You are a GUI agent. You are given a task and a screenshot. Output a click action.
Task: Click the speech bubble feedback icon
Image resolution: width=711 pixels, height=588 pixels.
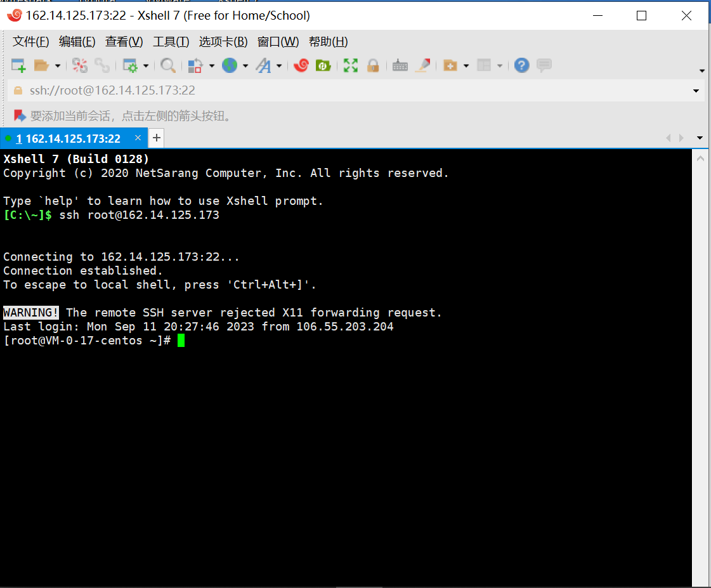544,65
